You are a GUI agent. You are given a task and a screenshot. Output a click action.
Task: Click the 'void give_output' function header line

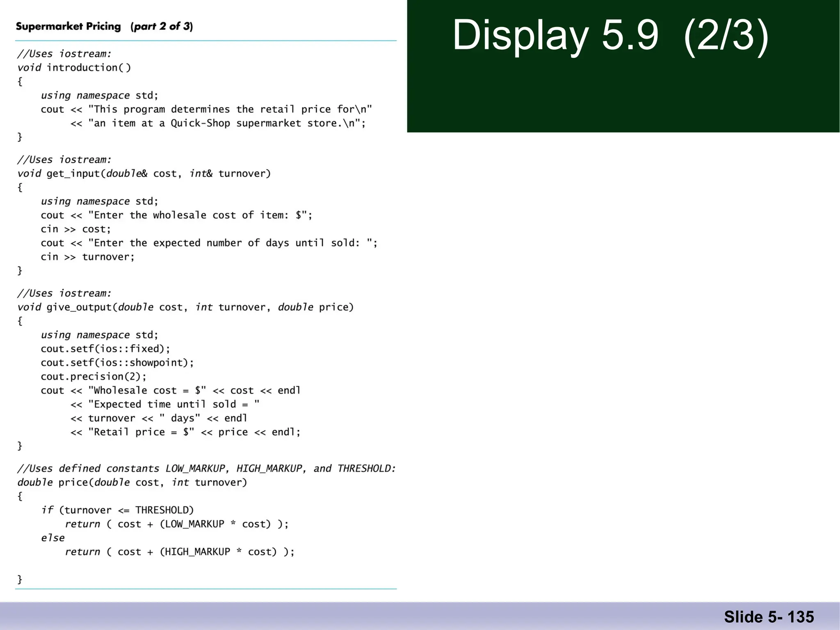(185, 308)
